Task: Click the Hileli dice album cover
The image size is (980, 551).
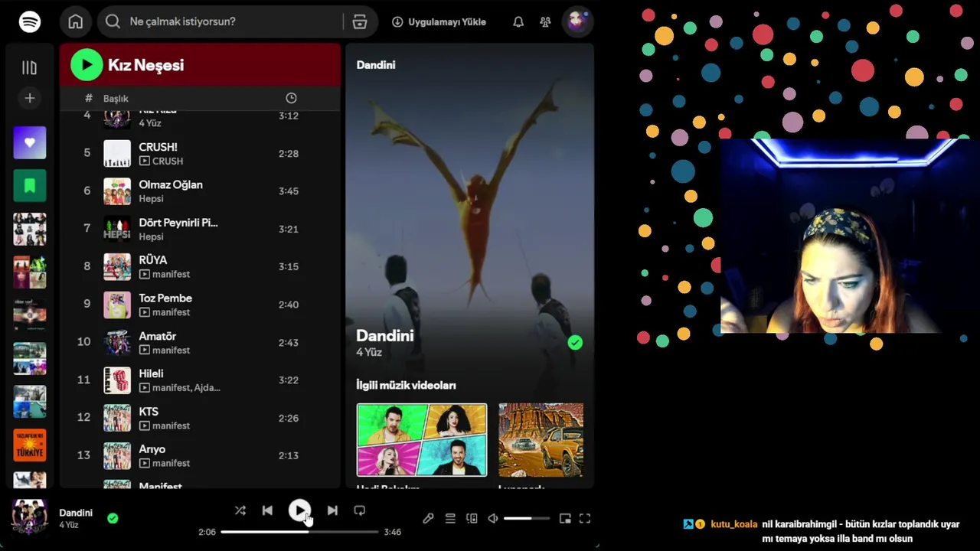Action: pos(117,380)
